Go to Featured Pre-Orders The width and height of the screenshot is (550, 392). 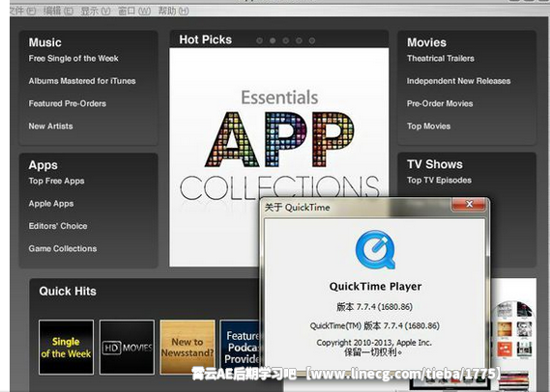[x=68, y=103]
